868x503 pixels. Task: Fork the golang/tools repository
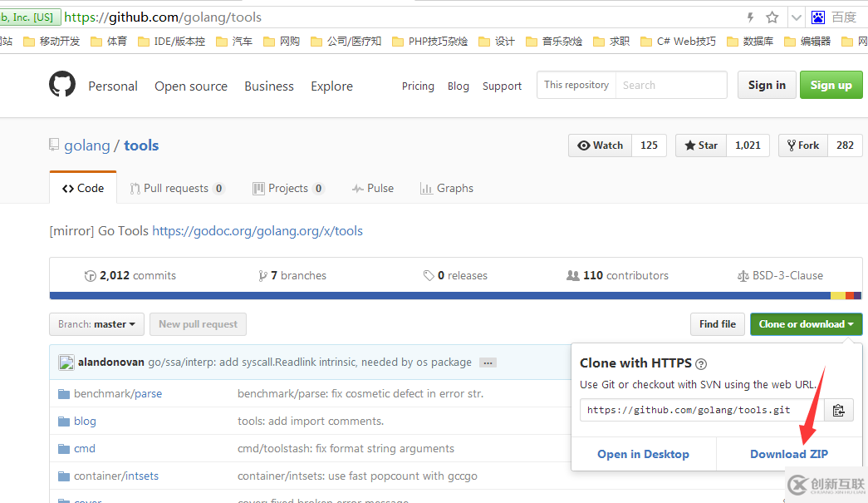pos(803,145)
